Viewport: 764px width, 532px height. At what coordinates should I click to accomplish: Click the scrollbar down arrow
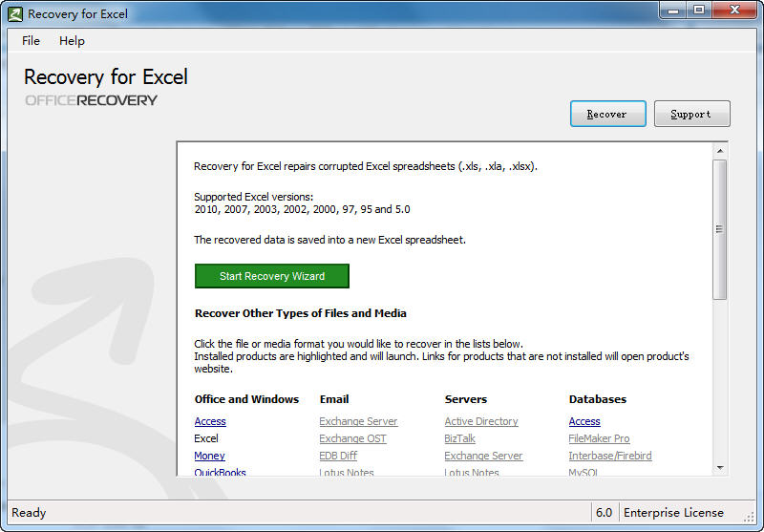tap(720, 467)
